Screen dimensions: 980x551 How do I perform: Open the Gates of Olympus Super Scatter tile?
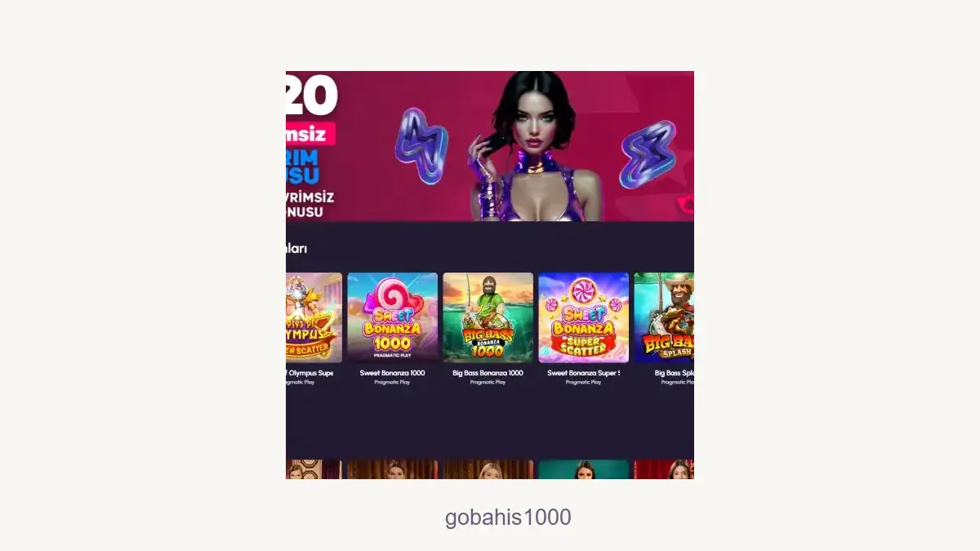tap(314, 318)
